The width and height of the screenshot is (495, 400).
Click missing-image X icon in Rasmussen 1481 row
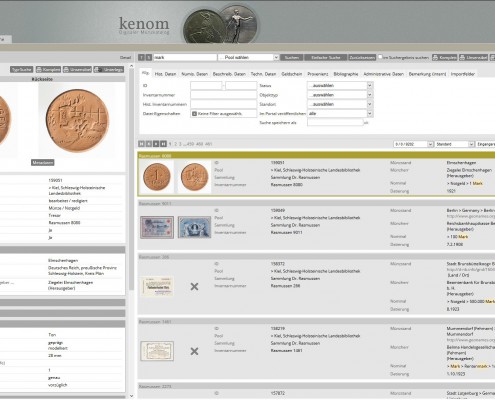click(x=194, y=351)
